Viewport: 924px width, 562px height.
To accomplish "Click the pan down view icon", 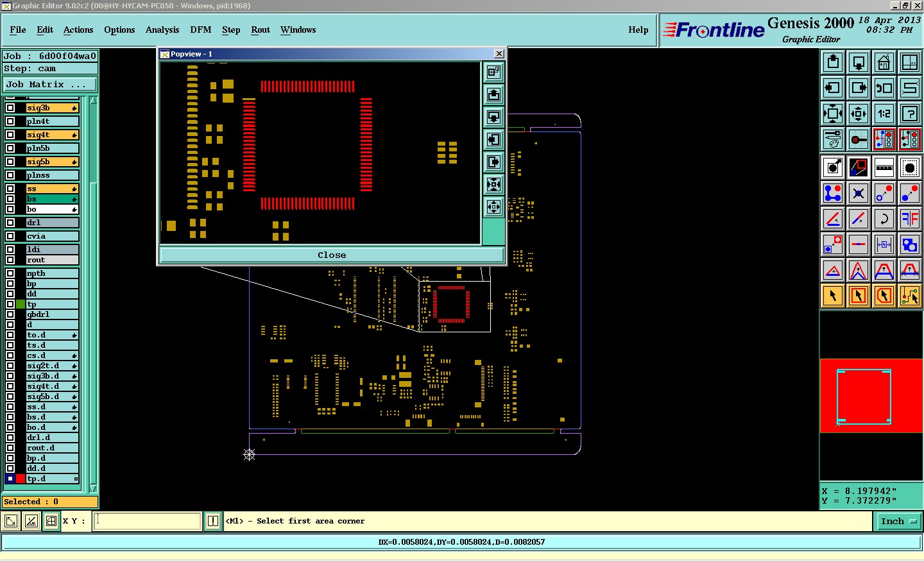I will 859,62.
